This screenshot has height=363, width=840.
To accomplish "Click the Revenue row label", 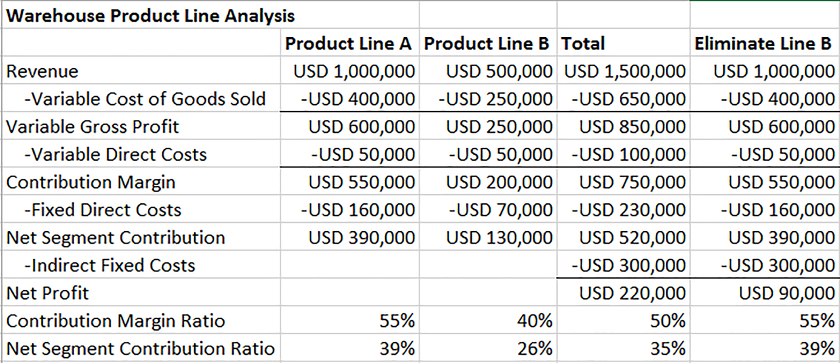I will click(42, 71).
